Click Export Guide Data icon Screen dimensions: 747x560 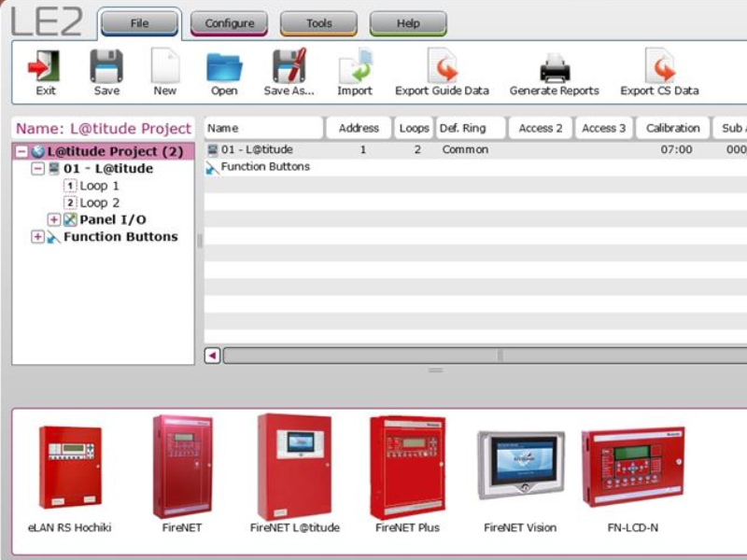click(x=442, y=65)
